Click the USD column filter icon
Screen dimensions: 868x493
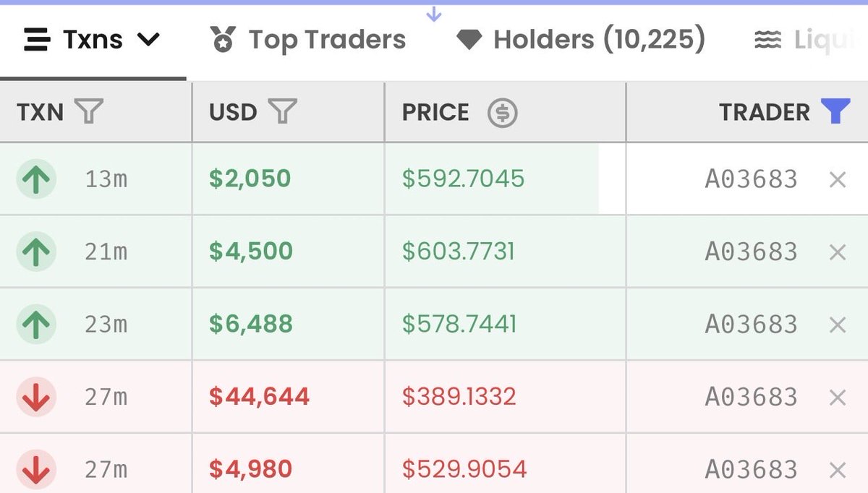pos(283,112)
